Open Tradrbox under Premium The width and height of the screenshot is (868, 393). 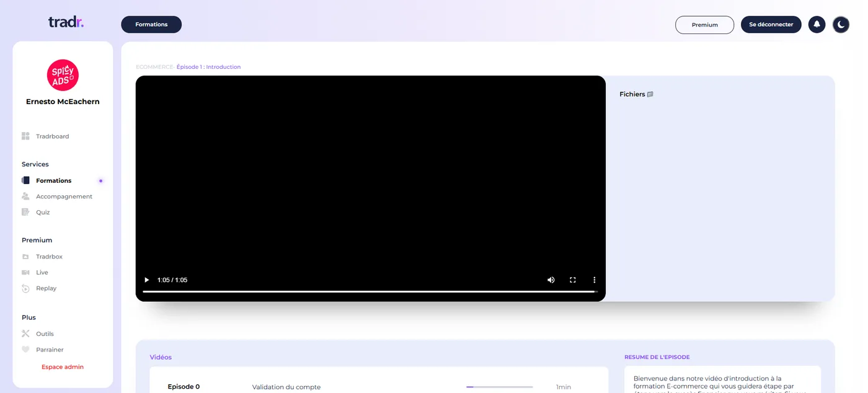point(49,257)
